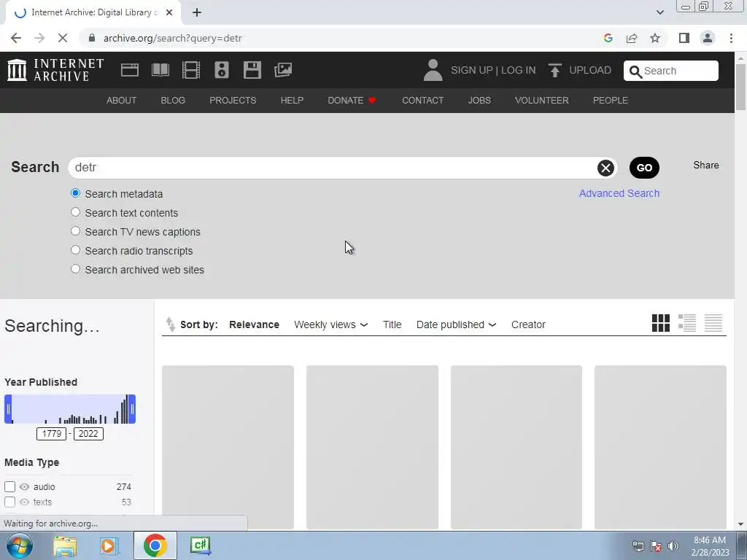Open the CONTACT menu item

pyautogui.click(x=422, y=101)
